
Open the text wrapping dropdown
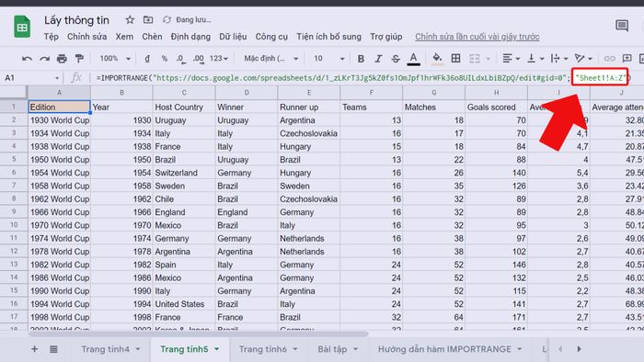click(x=559, y=59)
